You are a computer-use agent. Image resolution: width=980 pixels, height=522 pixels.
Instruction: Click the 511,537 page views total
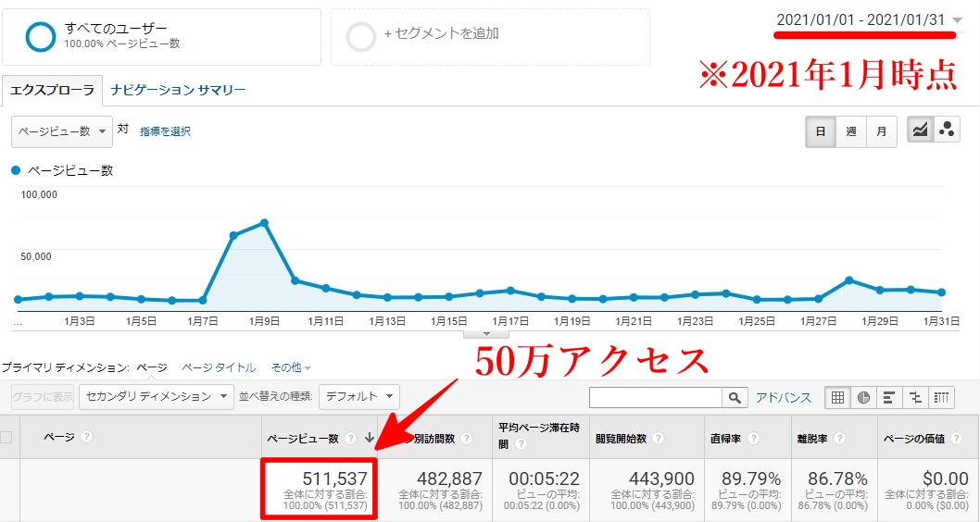(335, 478)
